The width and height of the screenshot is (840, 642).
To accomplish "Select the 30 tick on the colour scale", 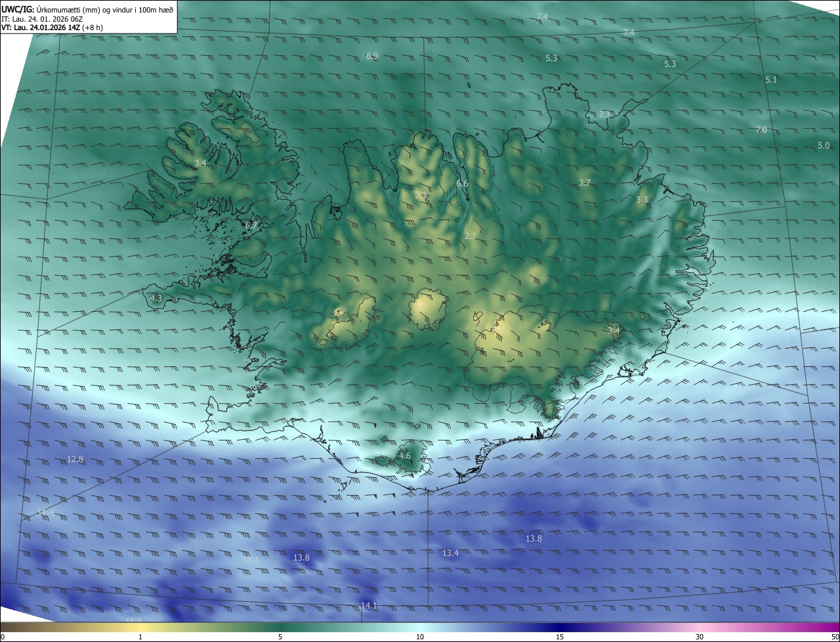I will coord(700,637).
